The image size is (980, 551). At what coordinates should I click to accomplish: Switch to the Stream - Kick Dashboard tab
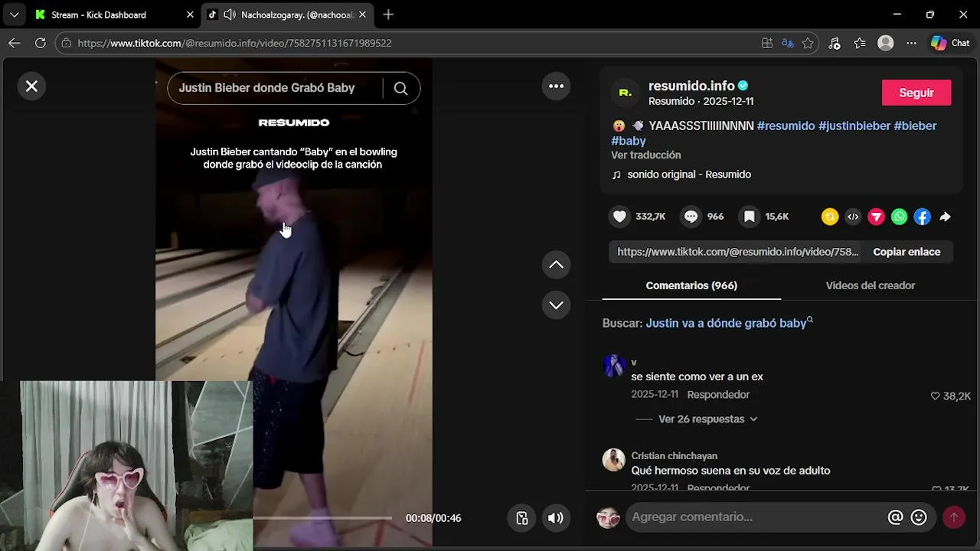[113, 15]
